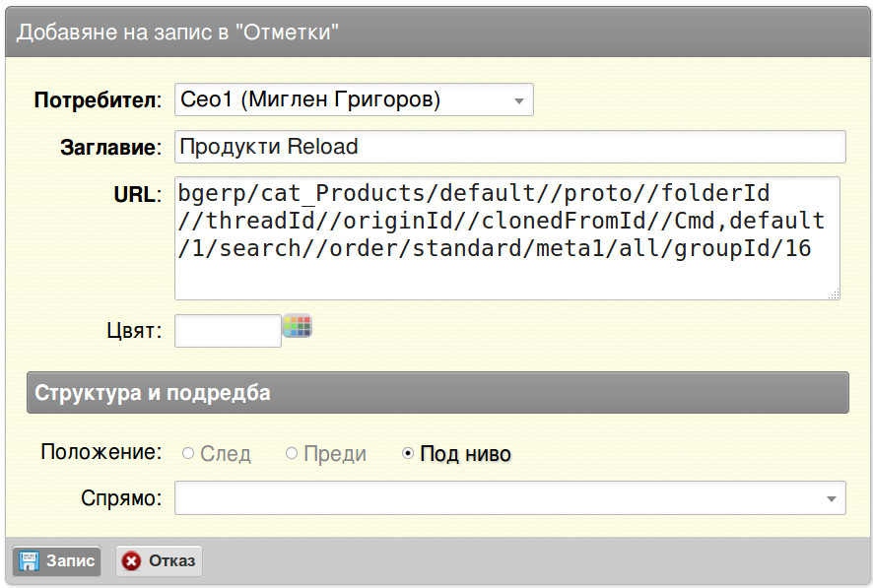
Task: Click the След option label text
Action: click(x=226, y=454)
